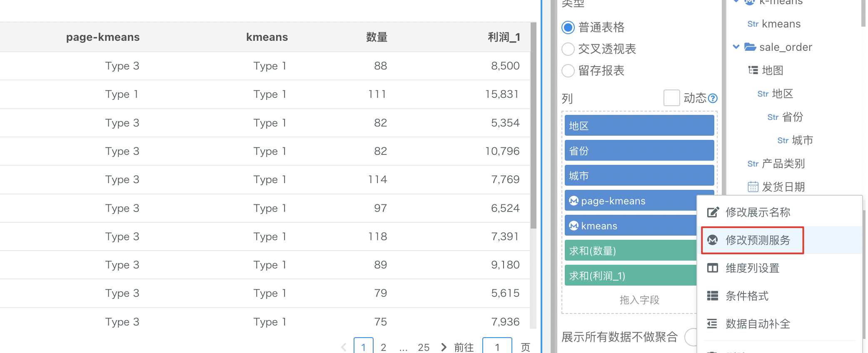This screenshot has height=353, width=868.
Task: Collapse the sale_order folder chevron
Action: click(736, 47)
